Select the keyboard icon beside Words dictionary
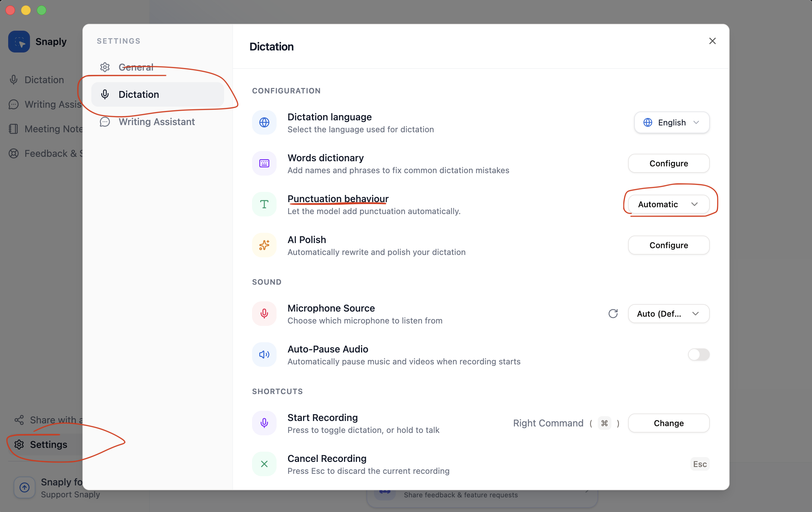Screen dimensions: 812x512 coord(264,163)
